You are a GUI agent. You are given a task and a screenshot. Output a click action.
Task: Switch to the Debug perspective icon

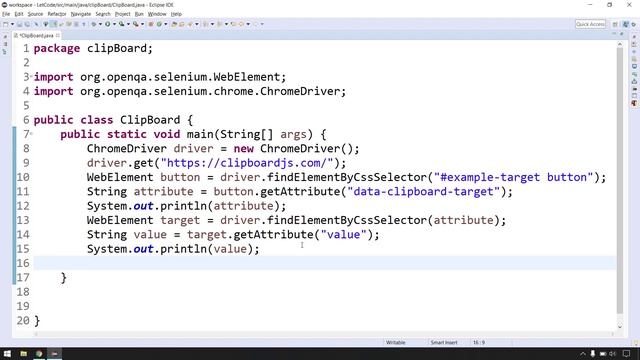pos(633,24)
